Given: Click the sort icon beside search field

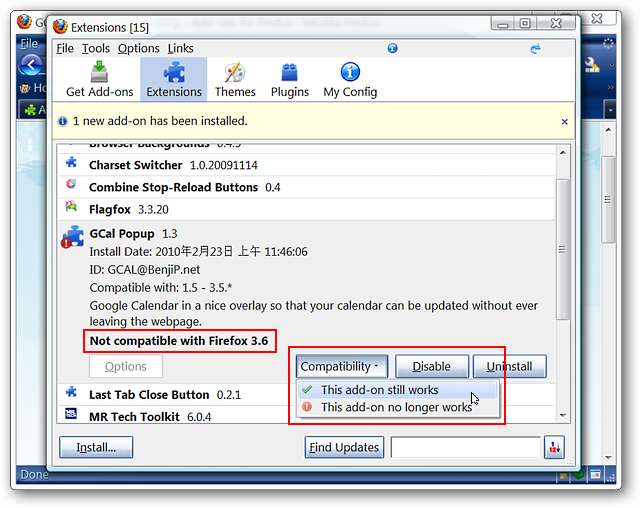Looking at the screenshot, I should pyautogui.click(x=554, y=447).
